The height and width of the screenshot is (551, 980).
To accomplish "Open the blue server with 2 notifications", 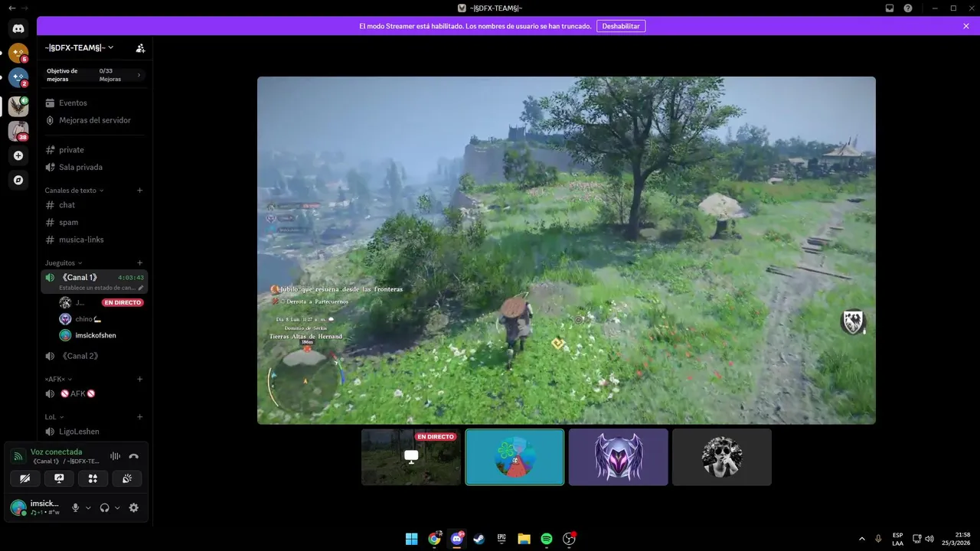I will [18, 78].
